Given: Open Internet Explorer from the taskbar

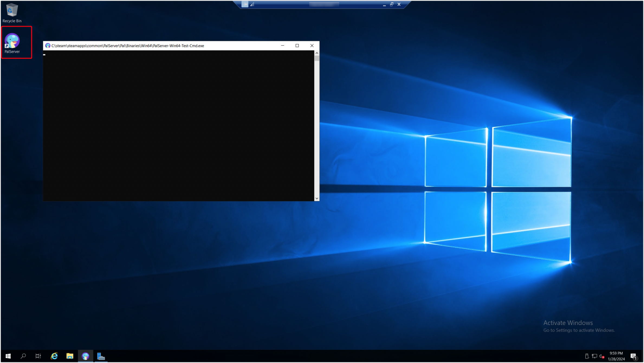Looking at the screenshot, I should pyautogui.click(x=54, y=356).
